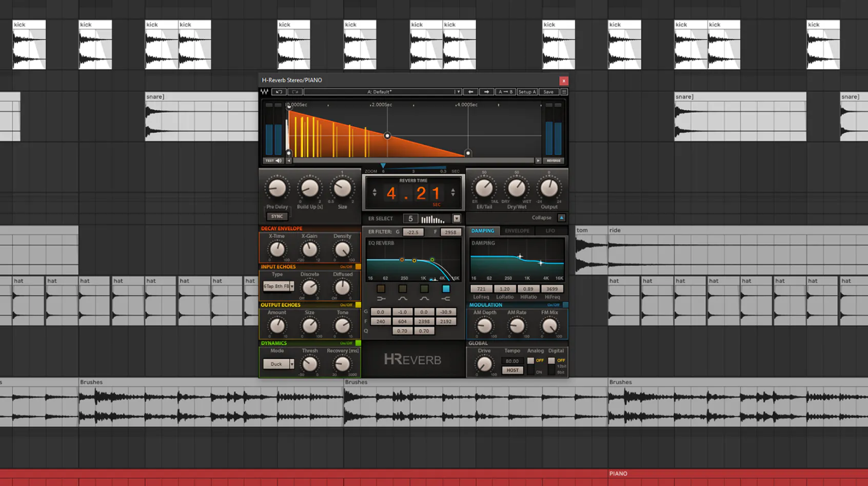
Task: Redo change in H-Reverb toolbar
Action: pyautogui.click(x=294, y=92)
